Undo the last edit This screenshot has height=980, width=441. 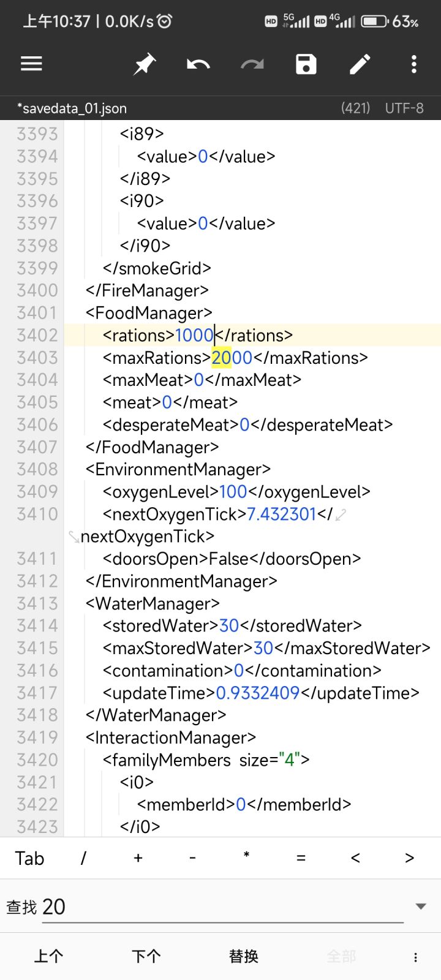tap(198, 64)
